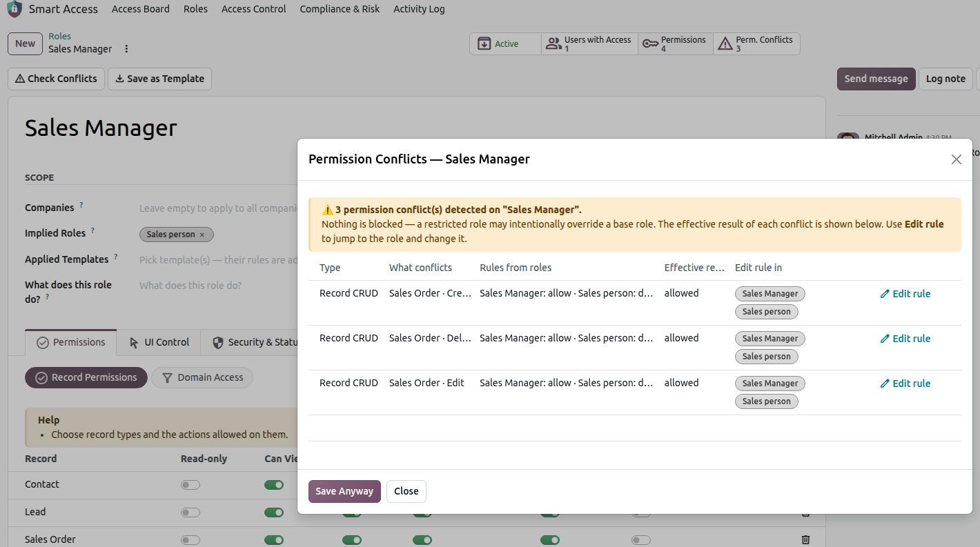Click pencil icon for Sales Order Create conflict
980x547 pixels.
coord(885,294)
